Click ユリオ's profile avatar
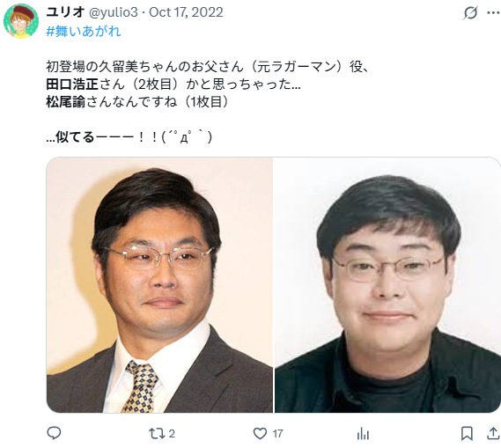The height and width of the screenshot is (448, 501). tap(21, 21)
